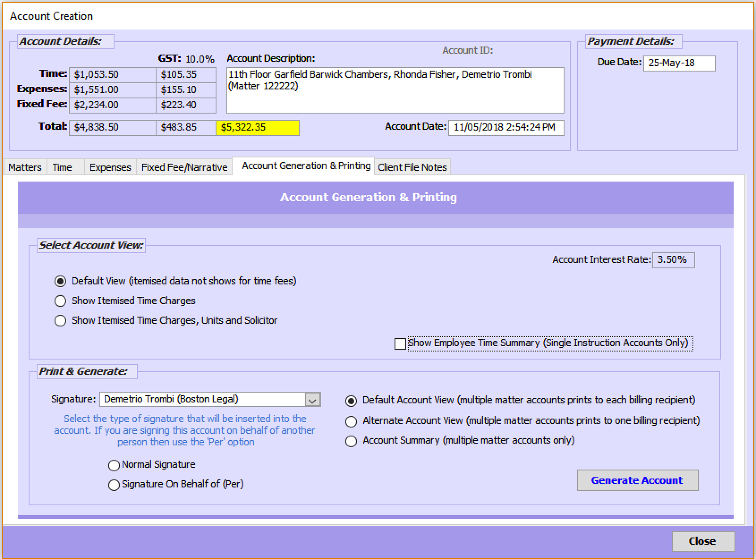Image resolution: width=756 pixels, height=559 pixels.
Task: Choose Itemised Time Charges, Units and Solicitor
Action: click(60, 321)
